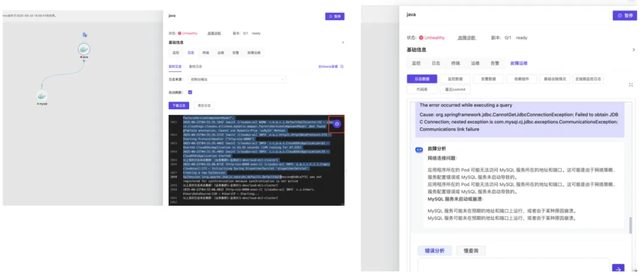
Task: Open the 监控 tab in right panel
Action: 416,63
